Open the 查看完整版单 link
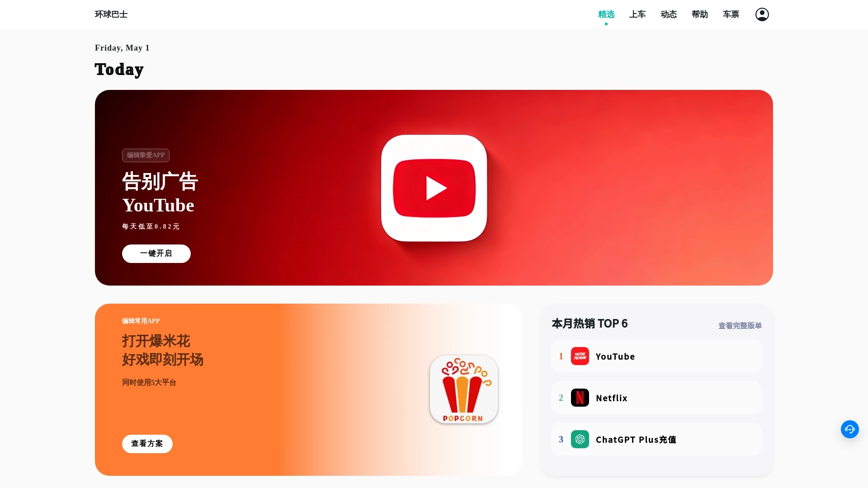The image size is (868, 488). (x=740, y=325)
